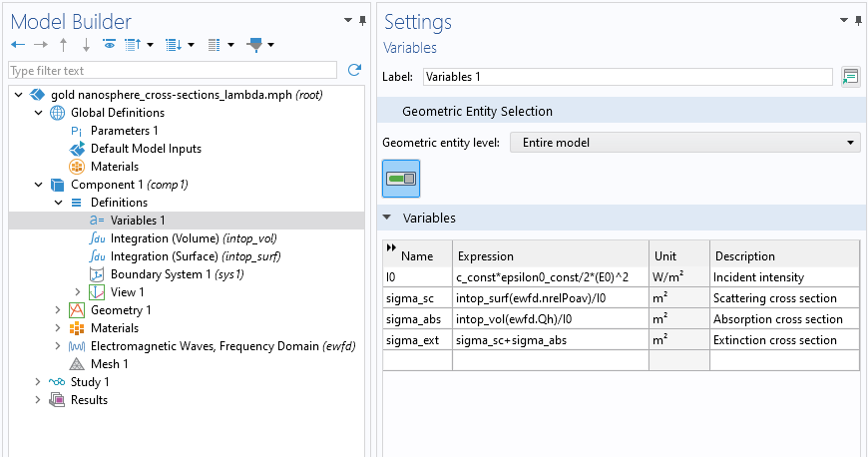868x457 pixels.
Task: Click the blue funnel filter icon in toolbar
Action: [254, 45]
